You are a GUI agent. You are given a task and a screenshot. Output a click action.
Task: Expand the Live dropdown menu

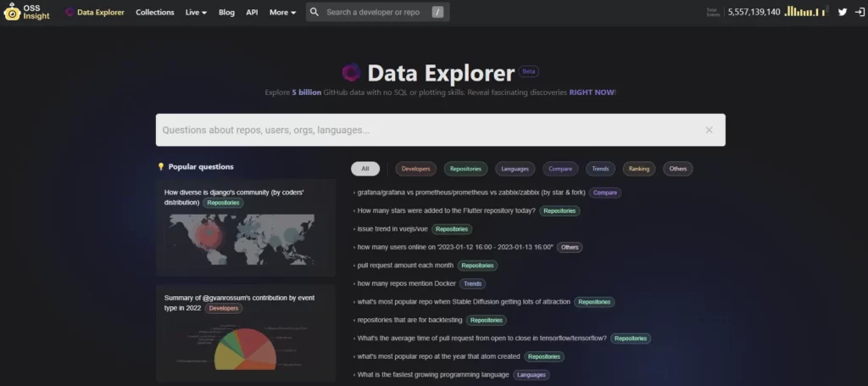[196, 12]
